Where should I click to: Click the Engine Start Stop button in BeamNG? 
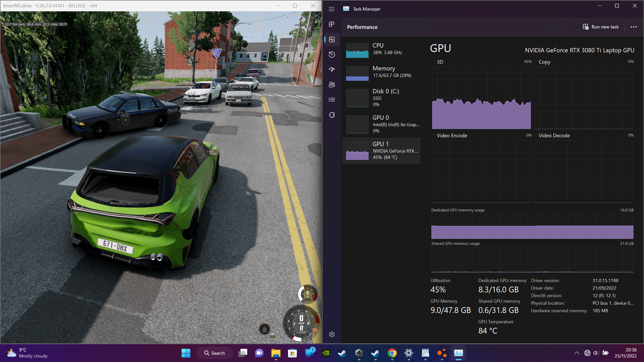coord(265,329)
